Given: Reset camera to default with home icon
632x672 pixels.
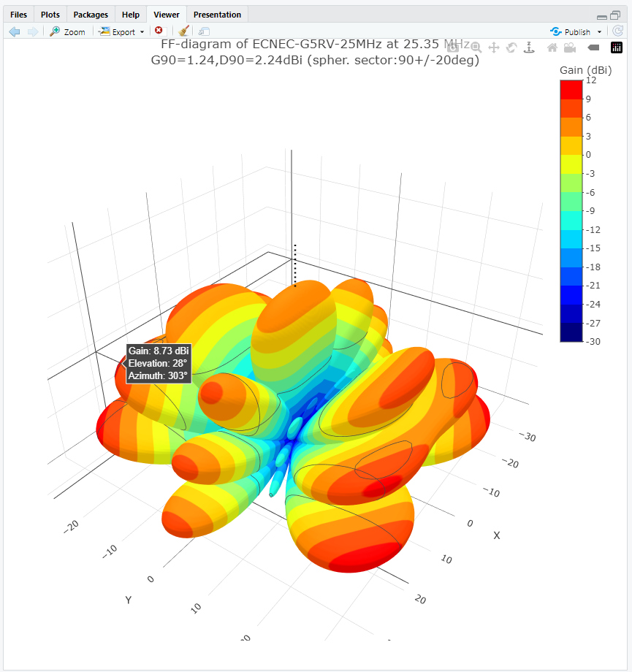Looking at the screenshot, I should [552, 47].
